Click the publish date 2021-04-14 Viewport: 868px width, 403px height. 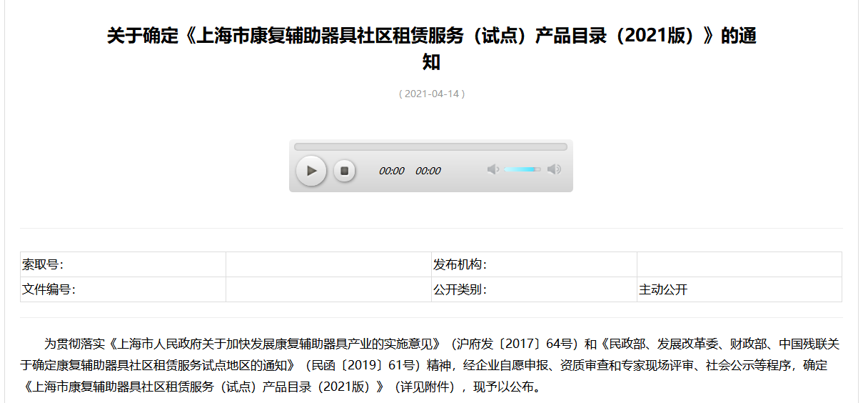(x=432, y=94)
